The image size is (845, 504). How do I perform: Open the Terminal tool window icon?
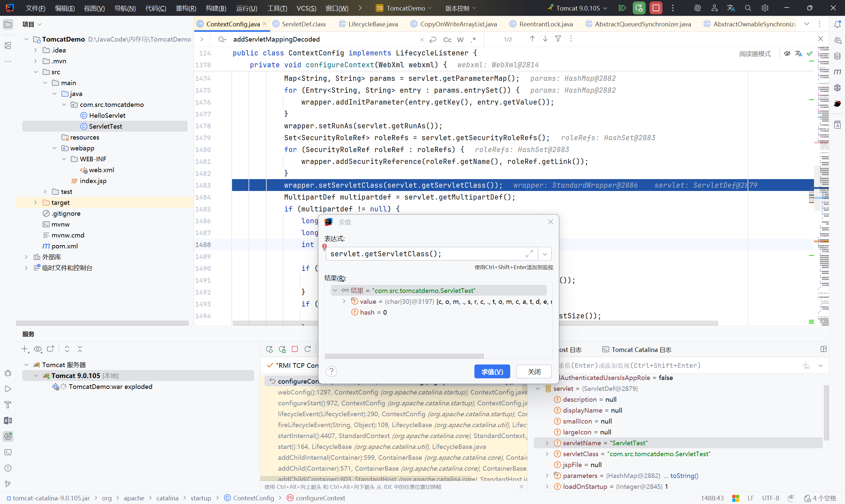pos(8,452)
